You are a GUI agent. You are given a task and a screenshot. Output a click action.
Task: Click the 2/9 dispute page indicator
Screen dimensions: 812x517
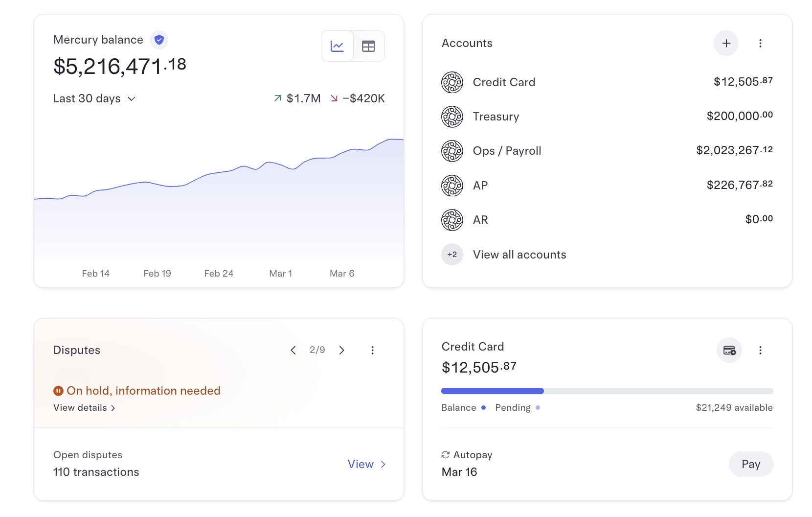pos(317,350)
